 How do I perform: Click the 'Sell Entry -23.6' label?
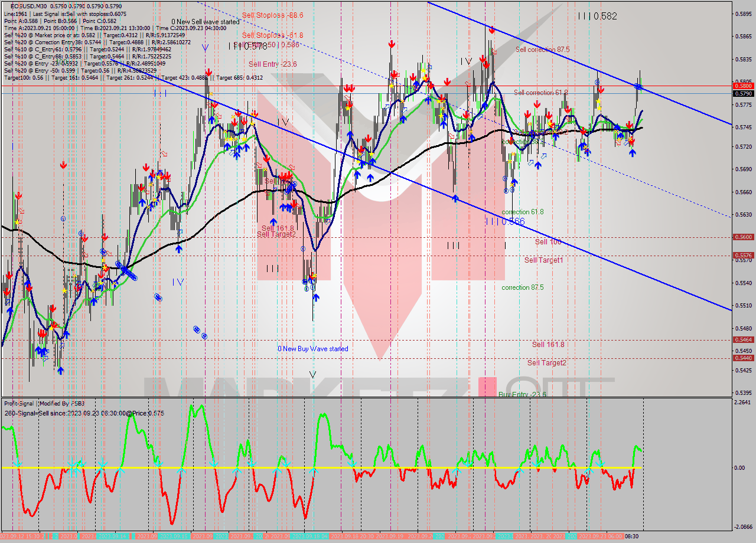(x=273, y=64)
